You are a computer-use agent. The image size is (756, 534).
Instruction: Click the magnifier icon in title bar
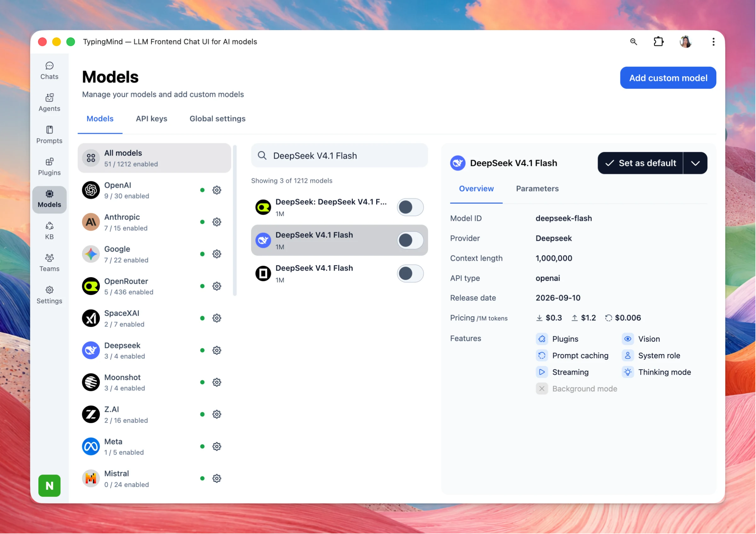tap(633, 42)
